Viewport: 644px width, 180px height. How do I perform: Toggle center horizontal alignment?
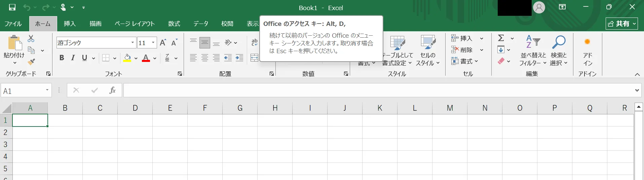205,58
